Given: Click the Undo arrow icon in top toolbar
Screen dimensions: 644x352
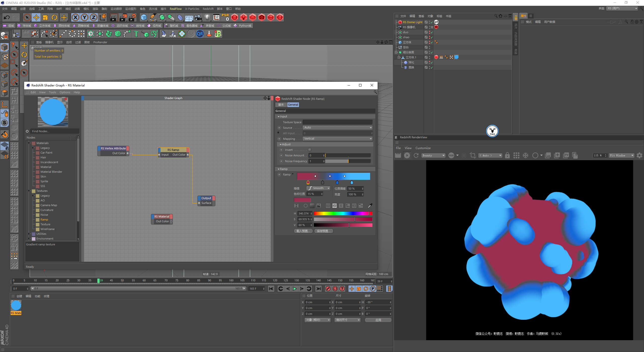Looking at the screenshot, I should click(7, 17).
